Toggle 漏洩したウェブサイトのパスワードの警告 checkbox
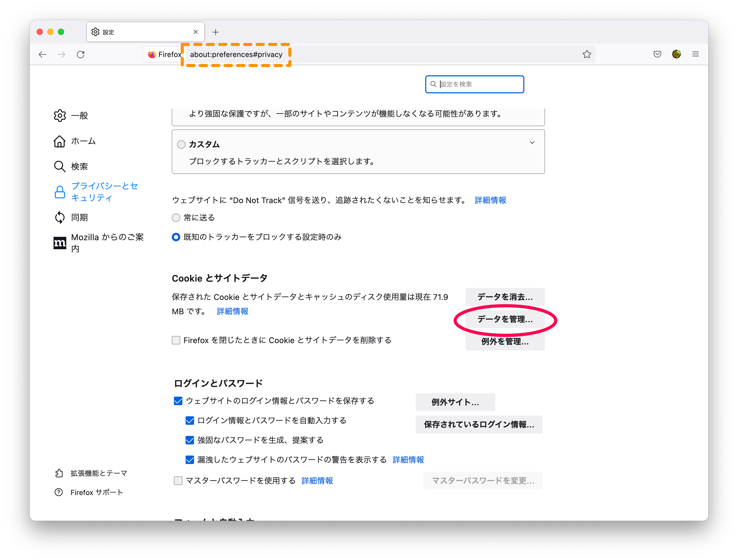The height and width of the screenshot is (560, 738). [x=190, y=460]
